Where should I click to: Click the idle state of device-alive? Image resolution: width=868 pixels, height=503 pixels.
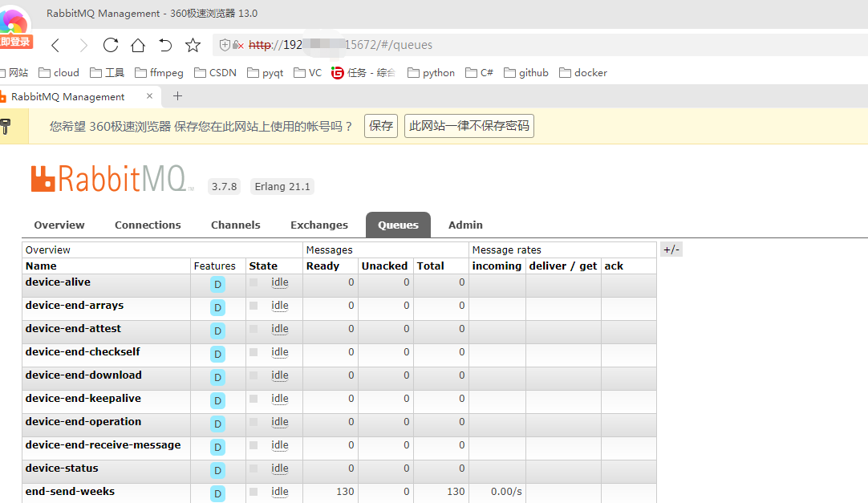point(279,282)
